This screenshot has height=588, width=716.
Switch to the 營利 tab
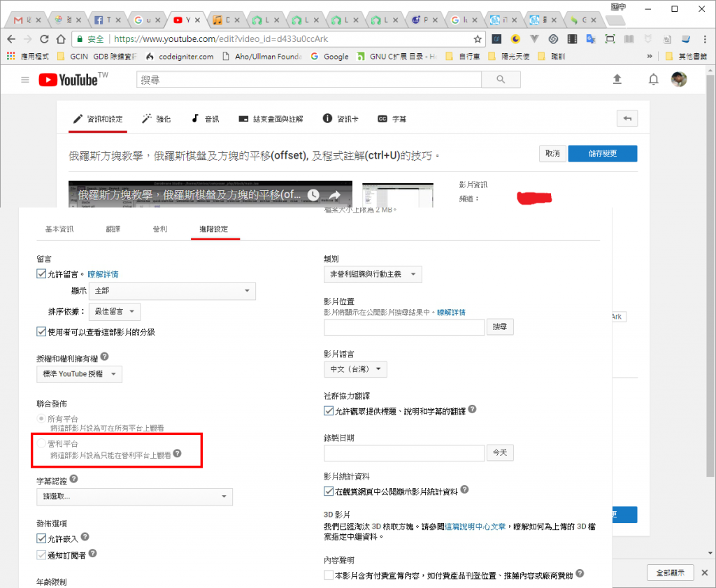(x=160, y=229)
